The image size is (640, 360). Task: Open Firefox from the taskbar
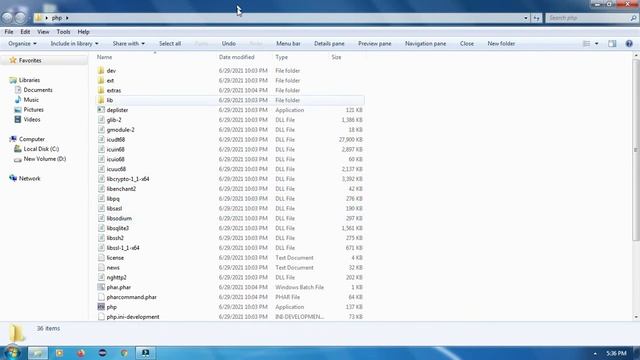point(81,353)
